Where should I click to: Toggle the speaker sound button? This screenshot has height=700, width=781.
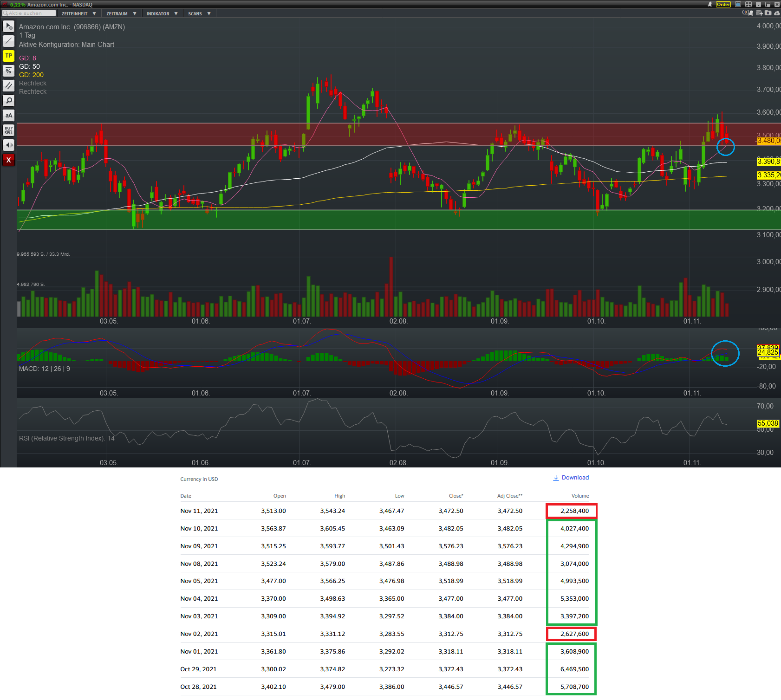point(9,145)
